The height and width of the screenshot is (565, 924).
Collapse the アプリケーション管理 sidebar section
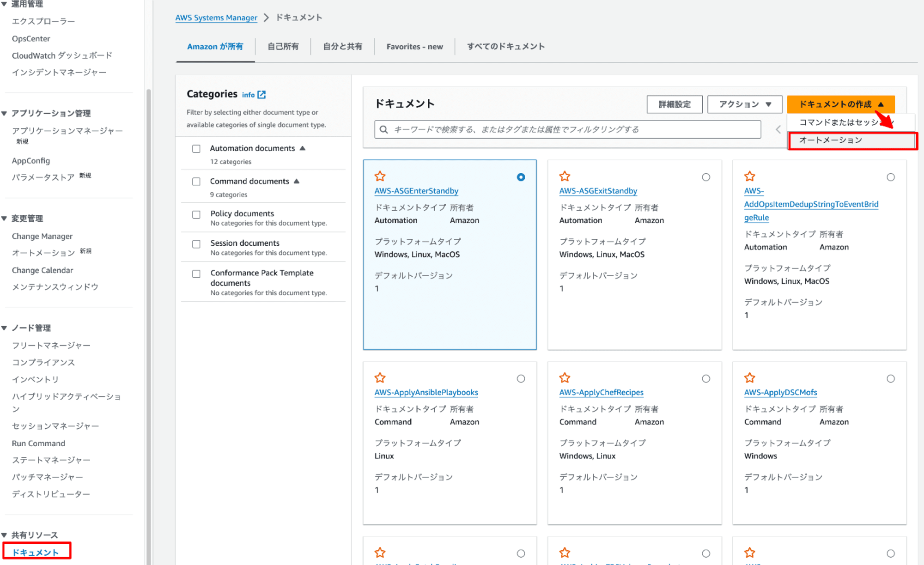click(4, 113)
